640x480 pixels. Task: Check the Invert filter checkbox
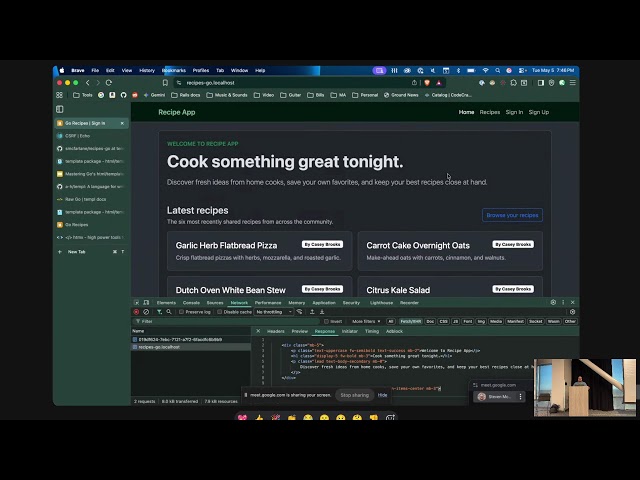326,322
